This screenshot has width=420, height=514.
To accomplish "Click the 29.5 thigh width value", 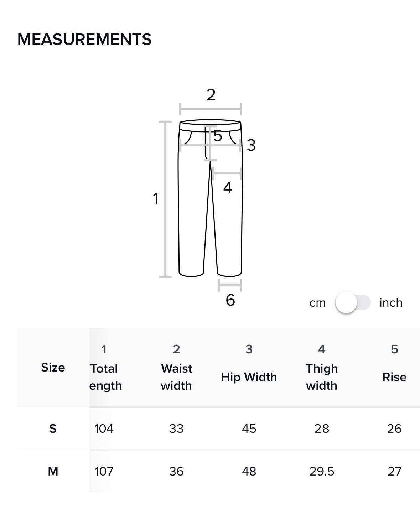I will tap(322, 471).
